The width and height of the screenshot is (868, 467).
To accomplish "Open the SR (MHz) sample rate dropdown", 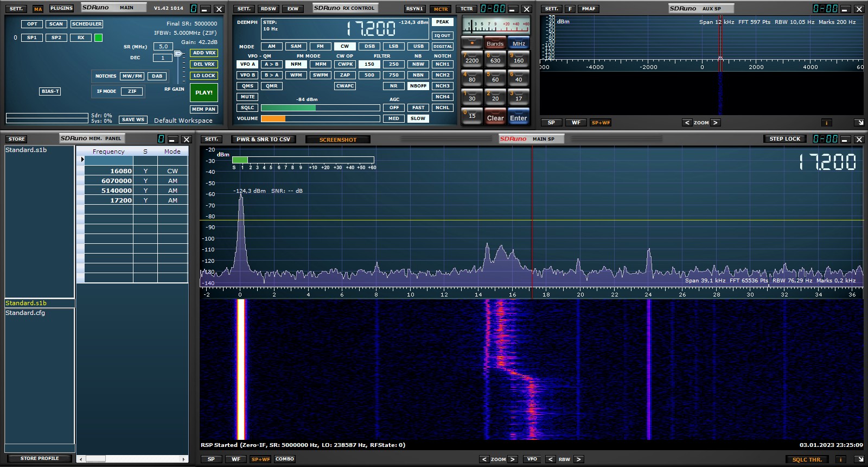I will tap(163, 47).
